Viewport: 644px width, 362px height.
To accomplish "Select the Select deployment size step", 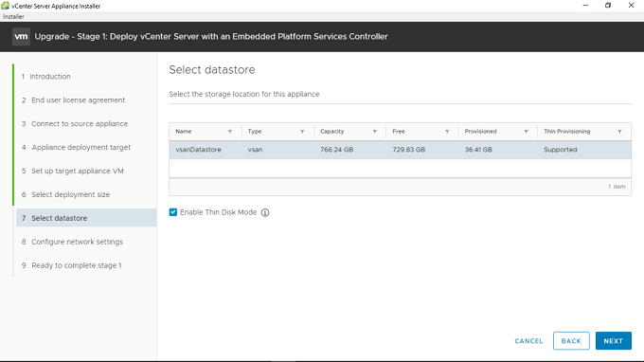I will (65, 194).
